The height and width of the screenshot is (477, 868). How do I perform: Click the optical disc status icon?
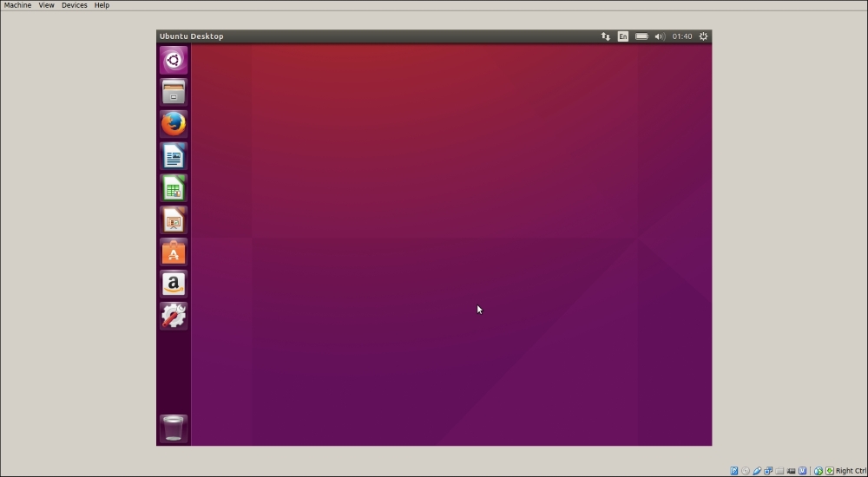745,471
